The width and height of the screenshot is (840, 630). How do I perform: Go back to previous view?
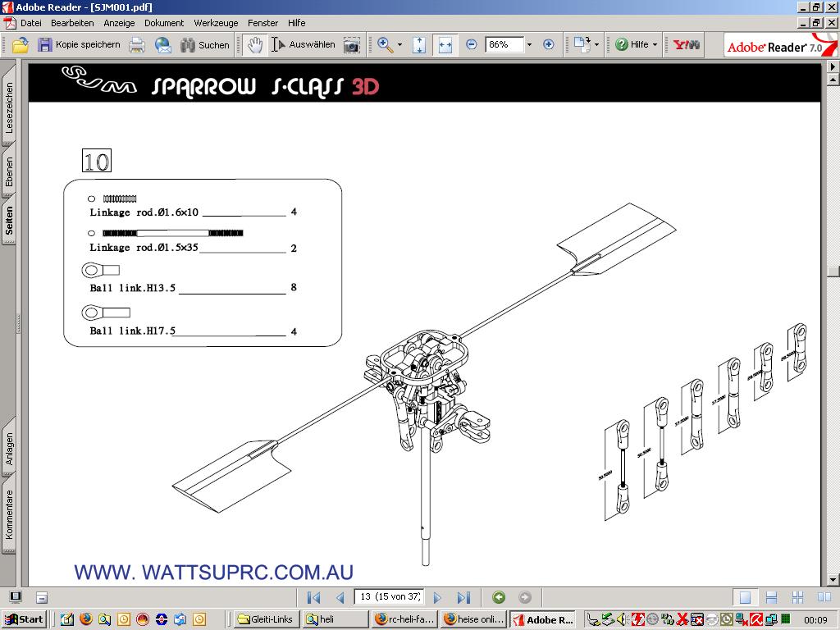coord(499,597)
